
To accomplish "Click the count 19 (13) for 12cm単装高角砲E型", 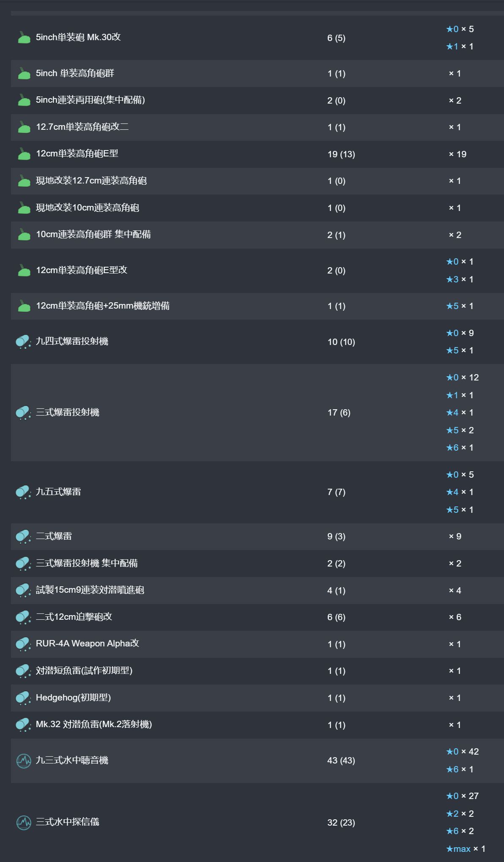I will coord(341,154).
